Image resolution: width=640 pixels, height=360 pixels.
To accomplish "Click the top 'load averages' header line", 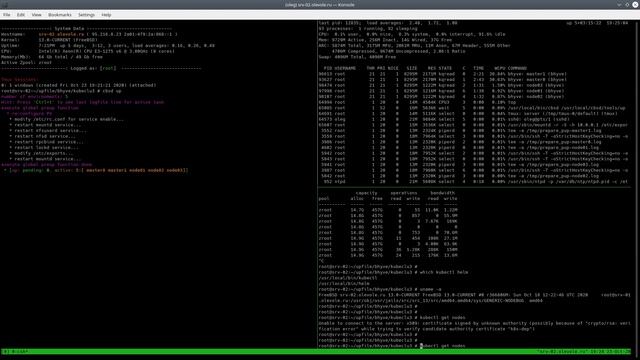I will pos(388,23).
